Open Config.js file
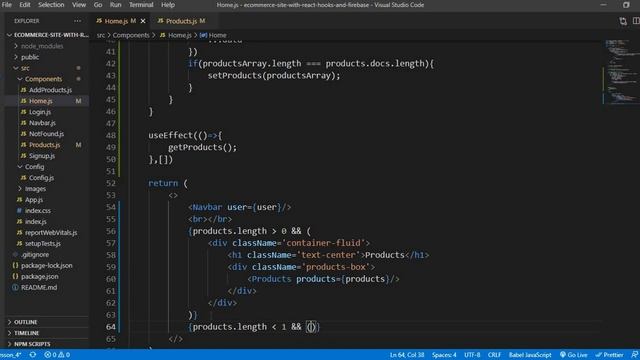The image size is (640, 360). (41, 178)
